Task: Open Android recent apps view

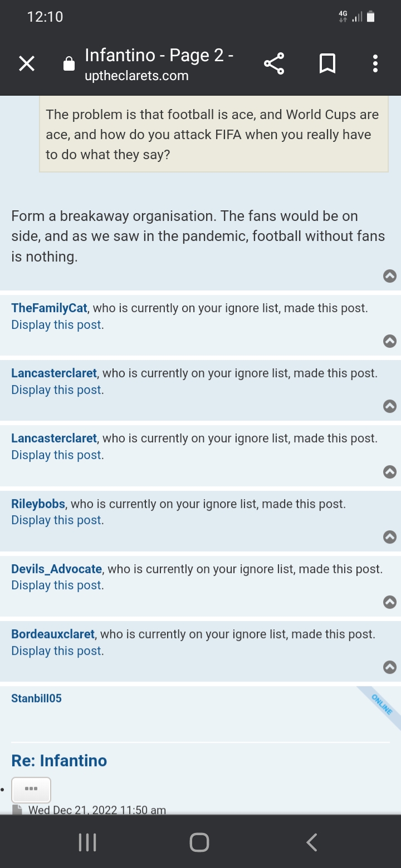Action: (87, 842)
